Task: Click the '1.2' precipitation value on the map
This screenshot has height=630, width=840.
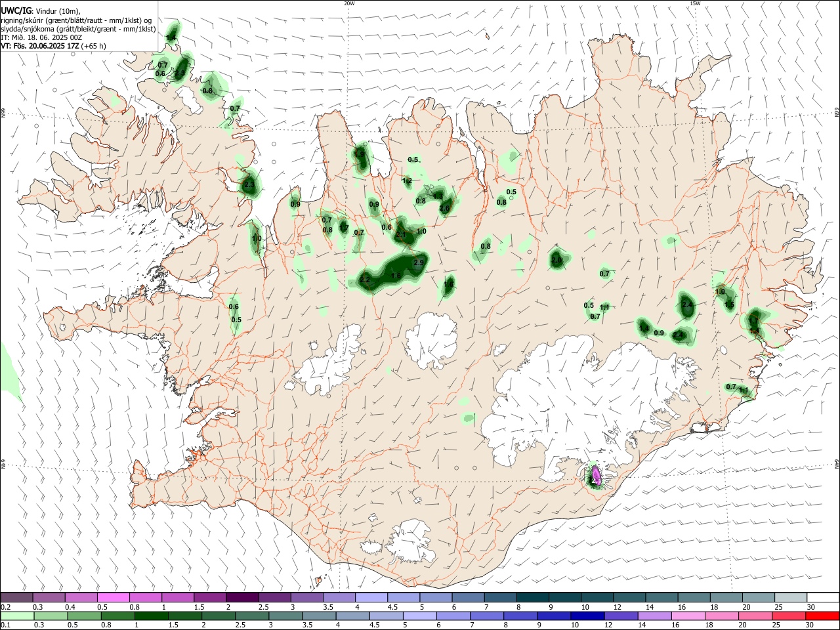Action: (407, 180)
